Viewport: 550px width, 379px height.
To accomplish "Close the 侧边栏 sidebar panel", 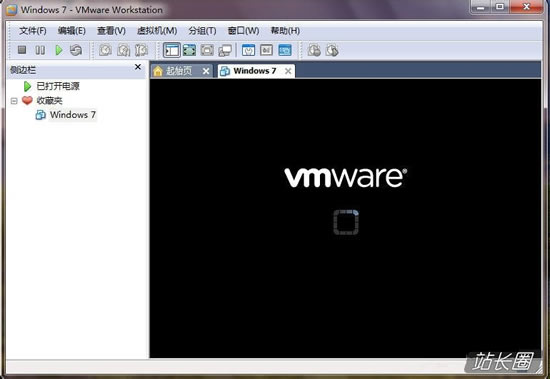I will coord(138,67).
